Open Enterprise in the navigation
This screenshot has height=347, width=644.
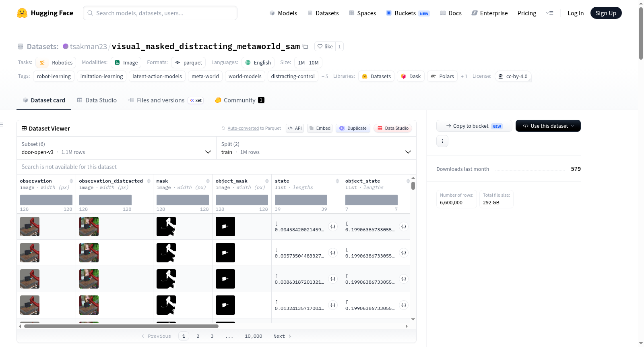tap(489, 13)
